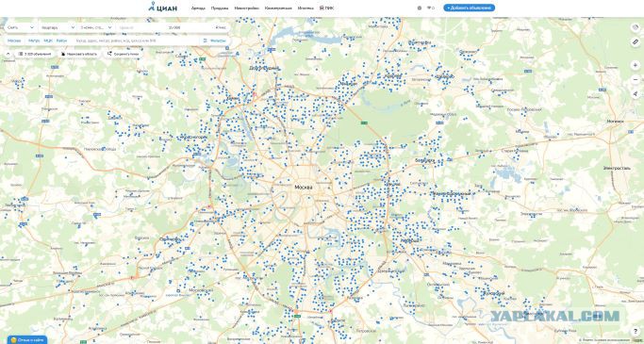Click the Сохранить поиск button
644x344 pixels.
[x=124, y=54]
